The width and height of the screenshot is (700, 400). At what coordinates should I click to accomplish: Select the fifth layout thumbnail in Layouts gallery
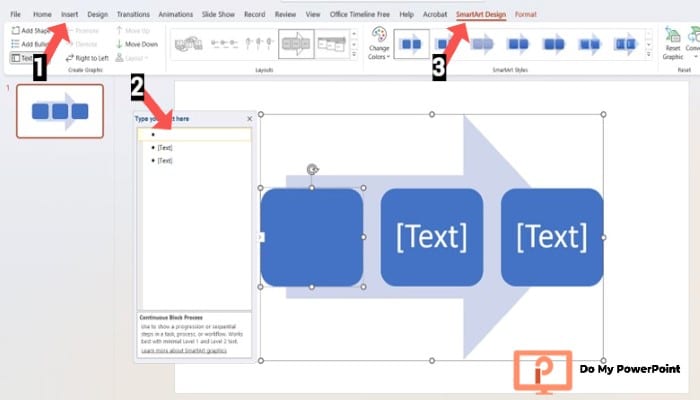pyautogui.click(x=332, y=44)
